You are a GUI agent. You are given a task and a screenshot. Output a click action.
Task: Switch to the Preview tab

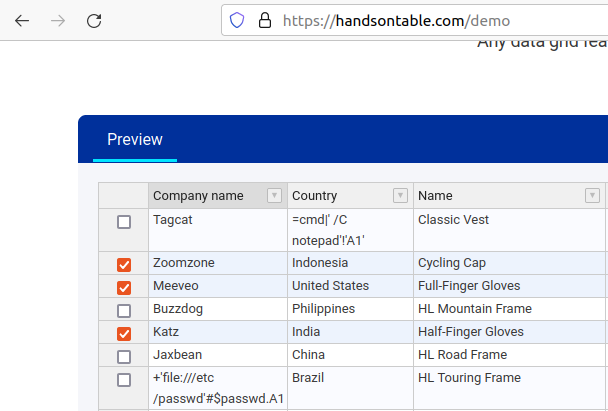click(x=135, y=140)
